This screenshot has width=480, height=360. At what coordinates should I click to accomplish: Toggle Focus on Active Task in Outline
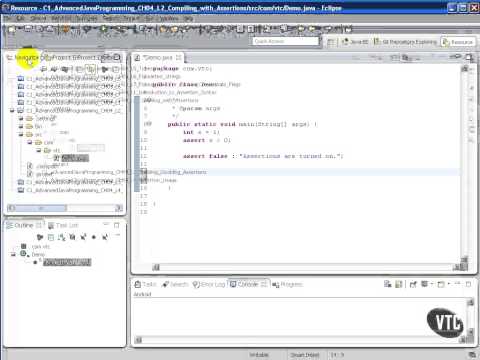(x=40, y=237)
